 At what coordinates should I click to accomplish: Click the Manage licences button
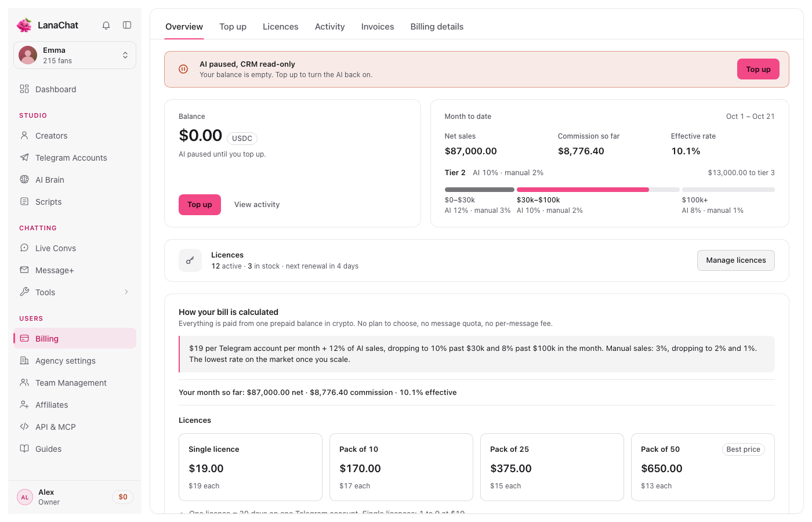pos(736,260)
